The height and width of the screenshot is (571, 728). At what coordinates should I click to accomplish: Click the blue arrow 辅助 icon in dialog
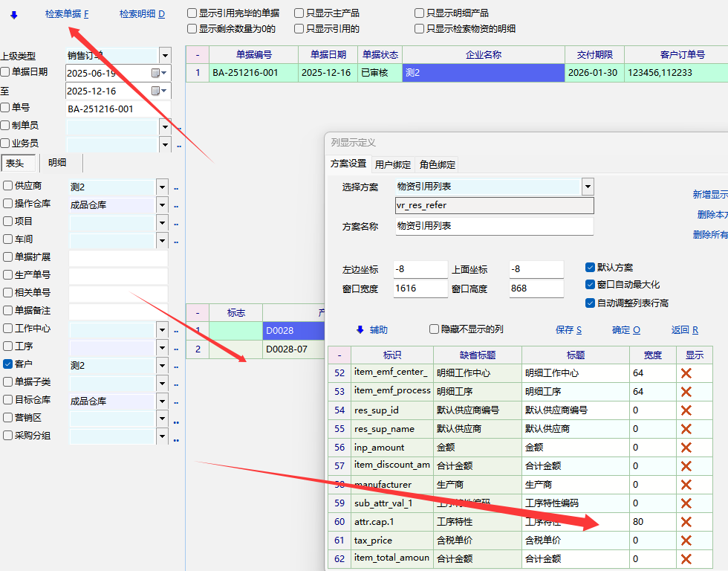(361, 329)
